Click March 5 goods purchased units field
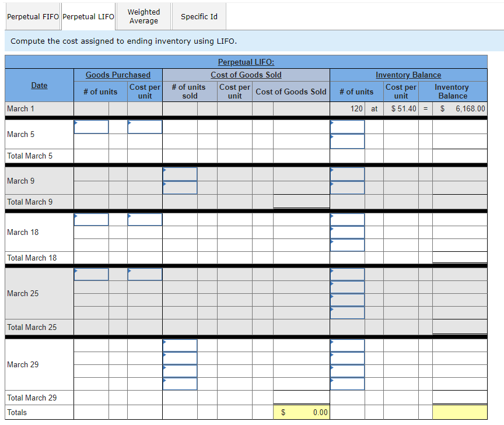Screen dimensions: 504x425 [91, 127]
